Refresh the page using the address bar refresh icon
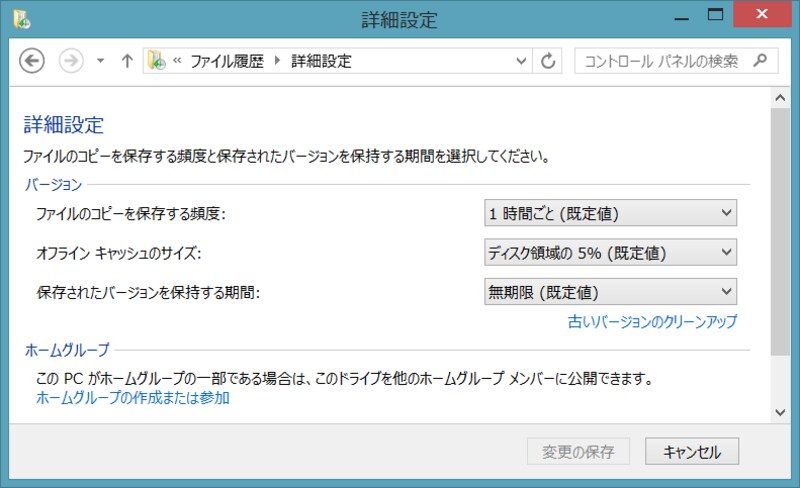Viewport: 800px width, 488px height. [x=547, y=61]
